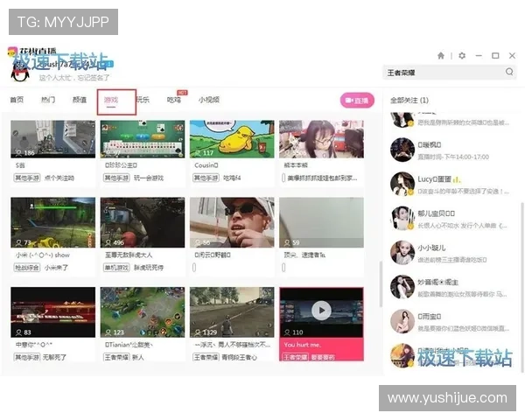Viewport: 525px width, 420px height.
Task: Select 暖枫 in the following list
Action: click(x=430, y=144)
